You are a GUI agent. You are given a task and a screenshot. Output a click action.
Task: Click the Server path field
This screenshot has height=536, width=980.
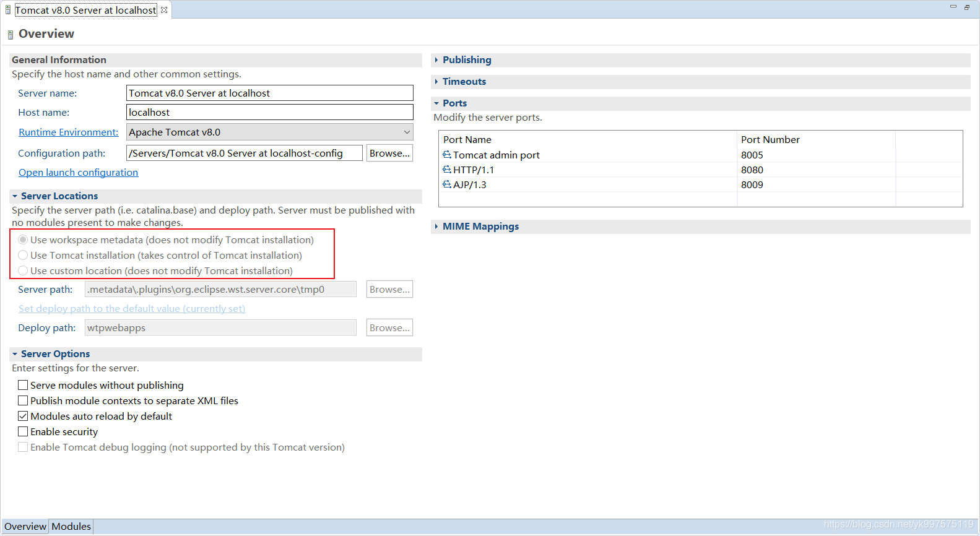tap(220, 289)
